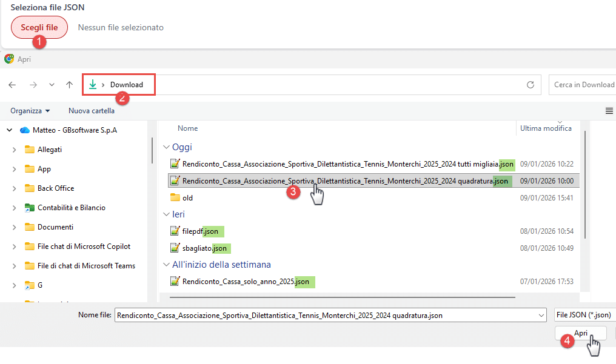
Task: Go back with the left arrow
Action: (x=12, y=85)
